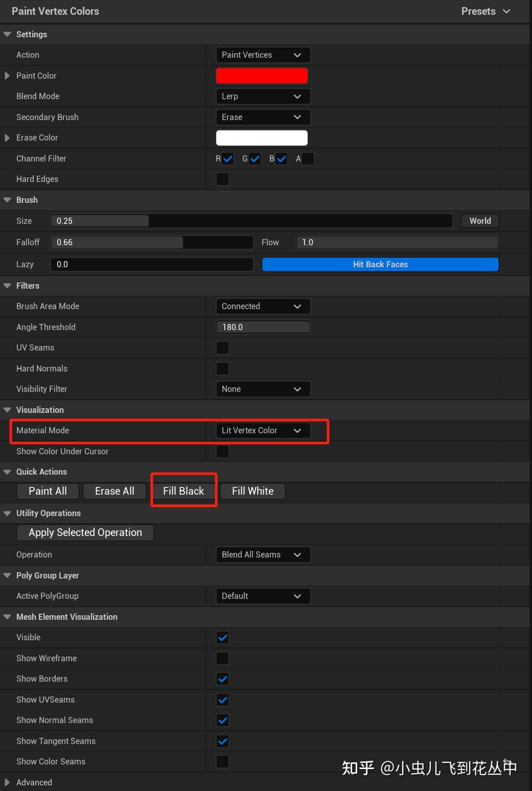
Task: Open the Material Mode dropdown showing Lit Vertex Color
Action: (x=263, y=430)
